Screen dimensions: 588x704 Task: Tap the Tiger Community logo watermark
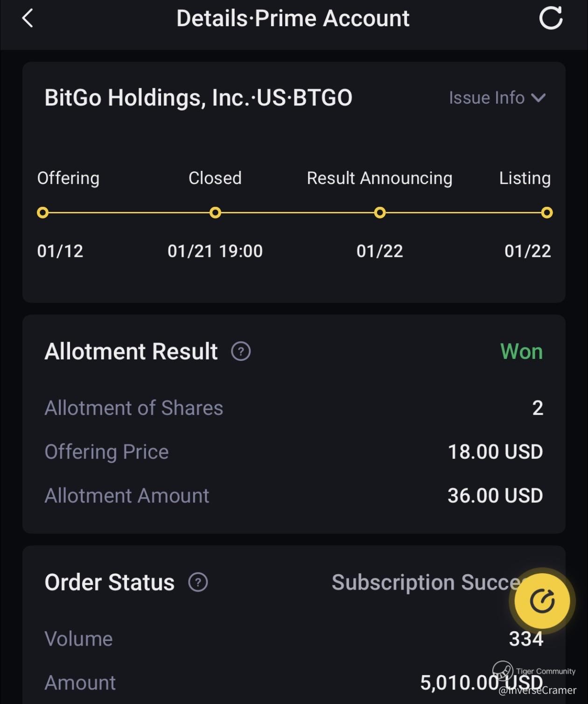pyautogui.click(x=503, y=671)
